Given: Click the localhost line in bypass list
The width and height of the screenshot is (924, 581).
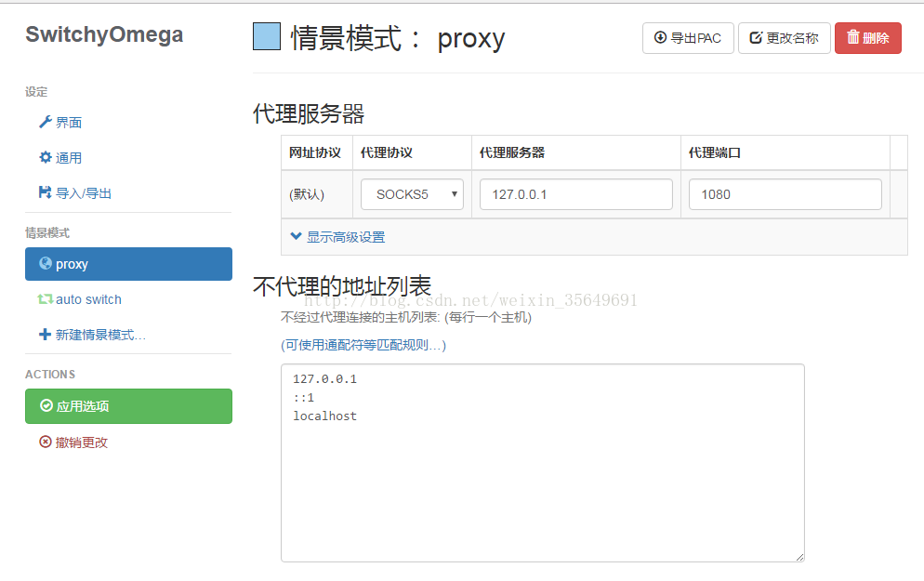Looking at the screenshot, I should (324, 416).
